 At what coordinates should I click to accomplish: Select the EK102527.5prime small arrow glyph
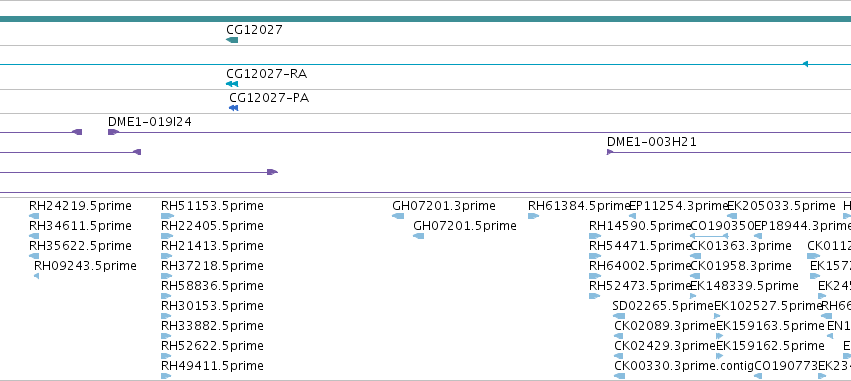[717, 316]
